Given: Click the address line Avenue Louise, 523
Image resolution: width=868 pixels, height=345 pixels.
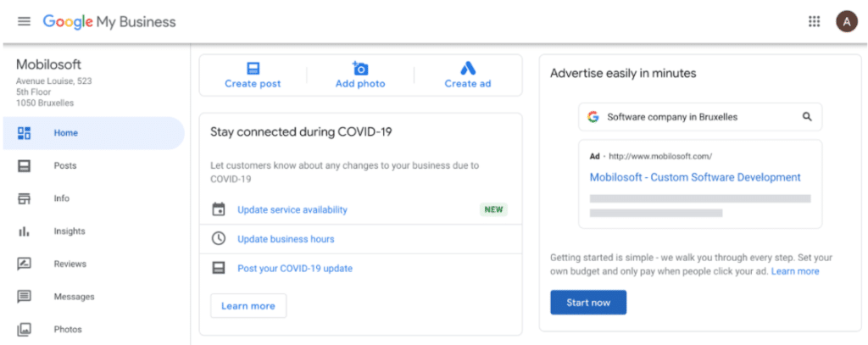Looking at the screenshot, I should point(53,81).
